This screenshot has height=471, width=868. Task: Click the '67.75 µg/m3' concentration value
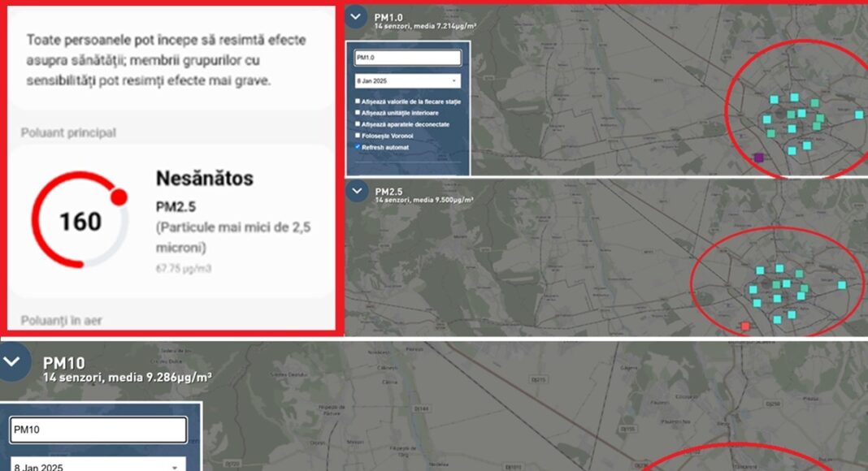(183, 269)
